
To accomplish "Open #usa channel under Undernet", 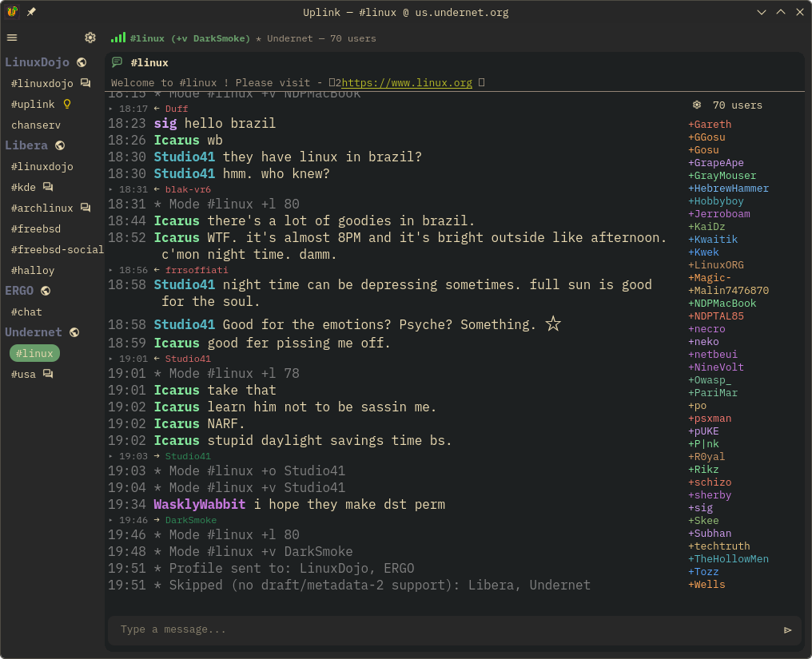I will 23,374.
